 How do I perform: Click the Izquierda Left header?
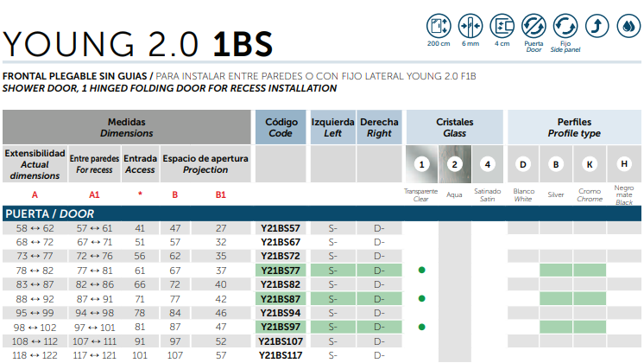[332, 127]
